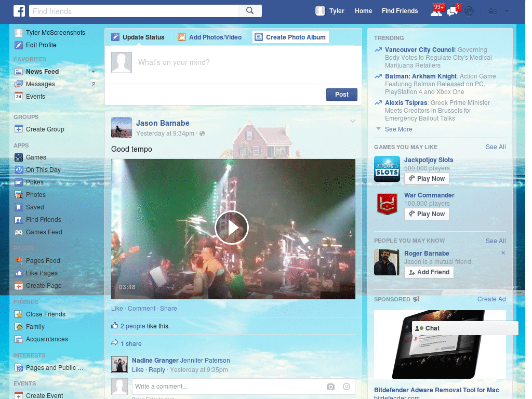
Task: Click Like link under video
Action: (117, 309)
